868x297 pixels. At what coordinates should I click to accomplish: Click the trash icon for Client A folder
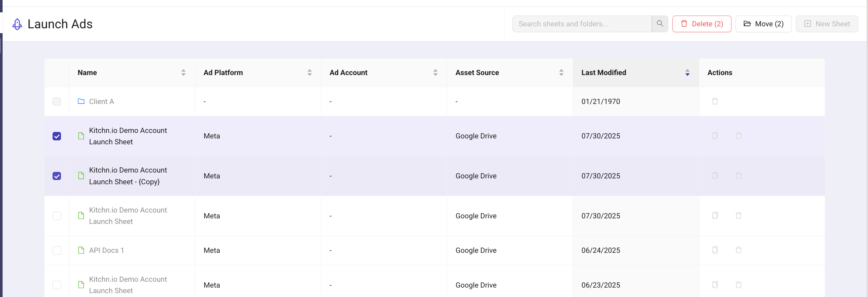714,101
